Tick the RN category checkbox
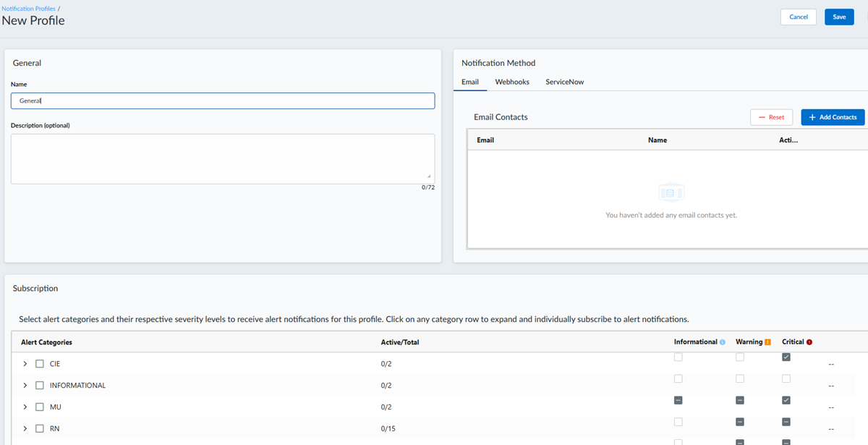 40,428
